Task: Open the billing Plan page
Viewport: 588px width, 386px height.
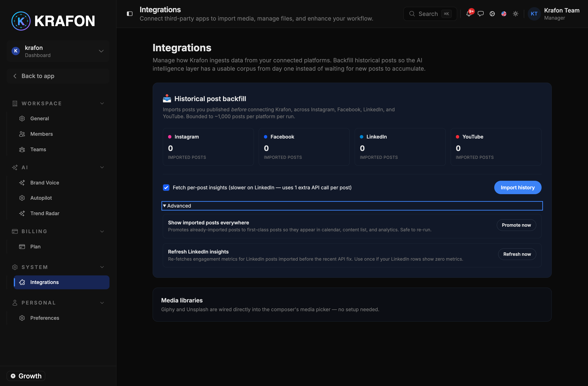Action: coord(61,247)
